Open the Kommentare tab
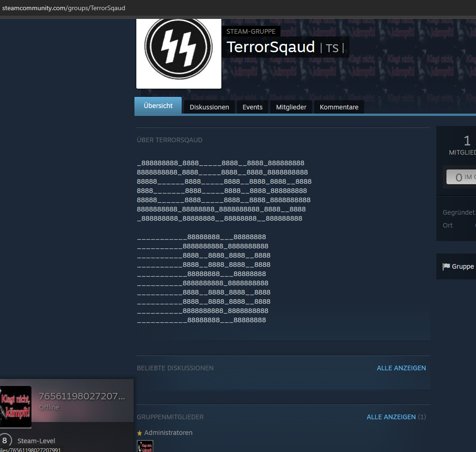 pyautogui.click(x=339, y=107)
